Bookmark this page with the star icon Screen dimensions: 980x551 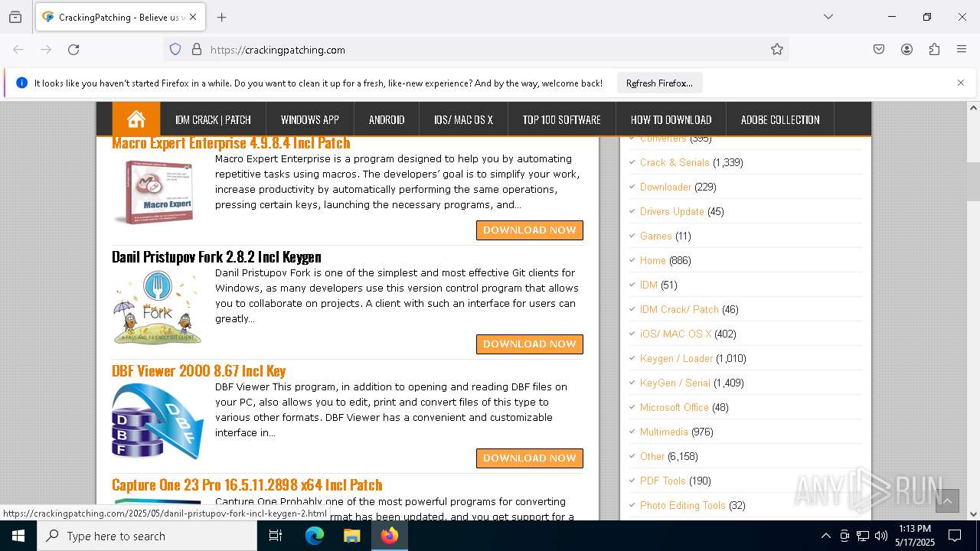(x=777, y=50)
